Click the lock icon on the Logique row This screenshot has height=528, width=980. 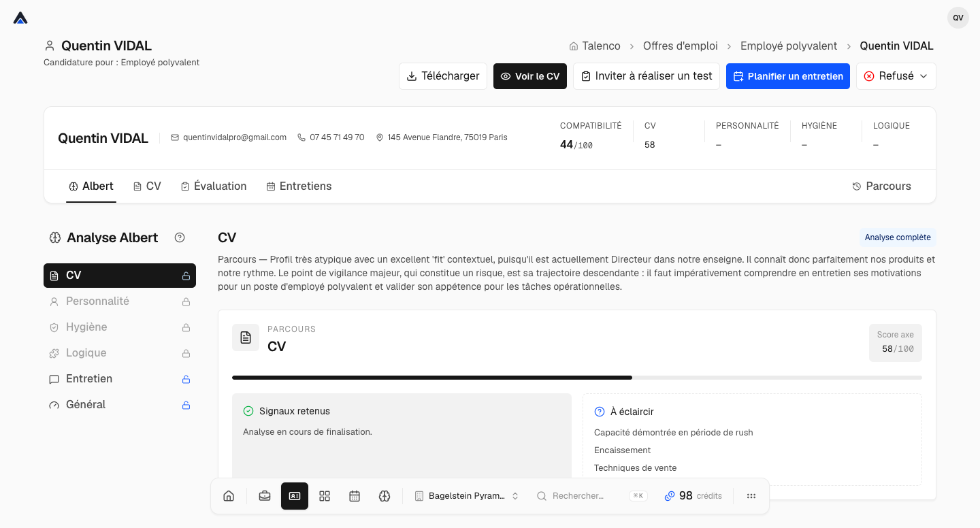(186, 353)
